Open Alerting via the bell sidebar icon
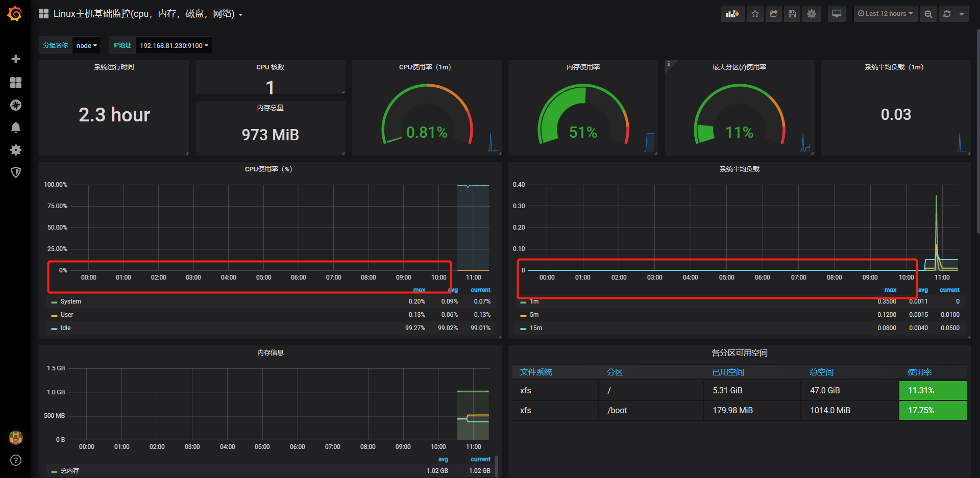980x478 pixels. click(x=16, y=128)
